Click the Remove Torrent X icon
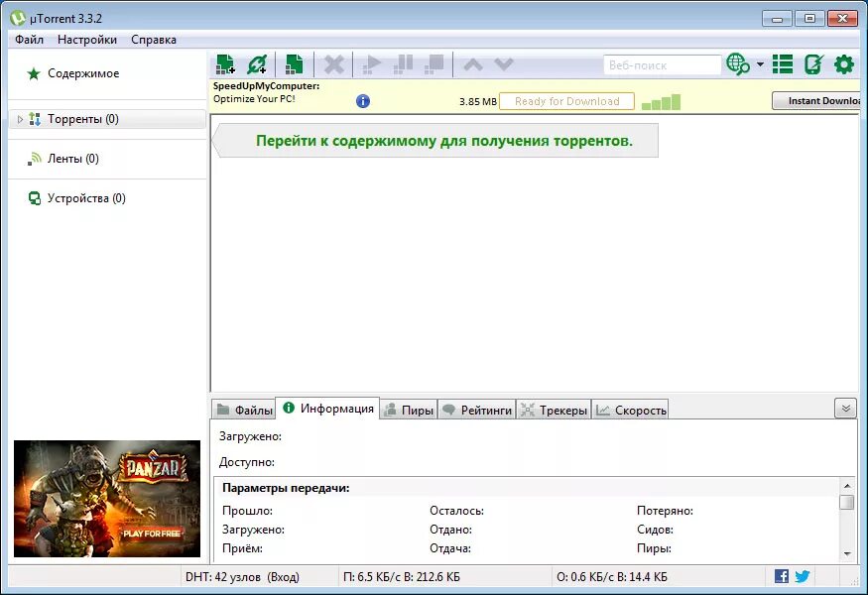 (333, 63)
